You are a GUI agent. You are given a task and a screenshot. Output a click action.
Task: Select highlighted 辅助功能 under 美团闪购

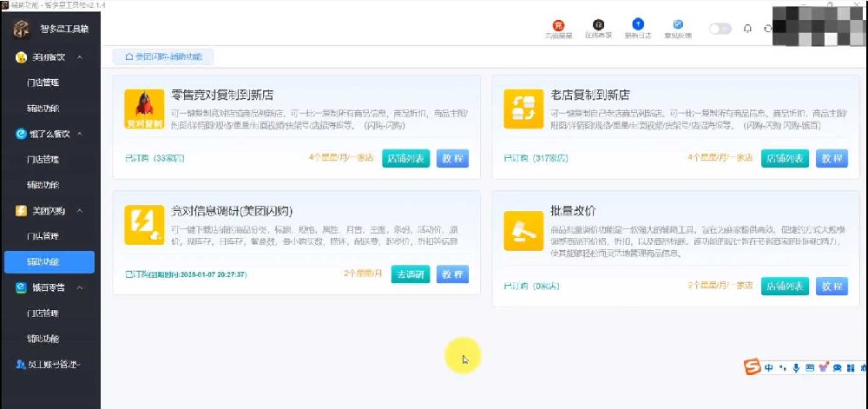(x=49, y=261)
